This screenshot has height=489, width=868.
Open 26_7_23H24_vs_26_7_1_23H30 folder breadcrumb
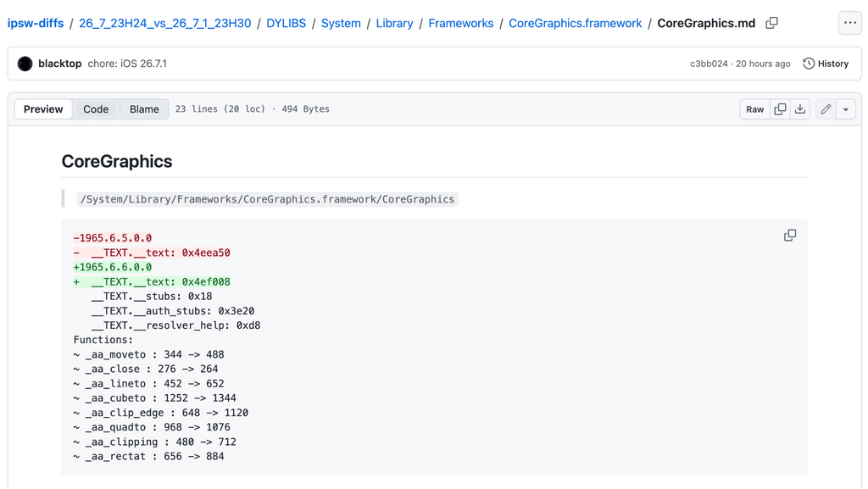click(165, 23)
